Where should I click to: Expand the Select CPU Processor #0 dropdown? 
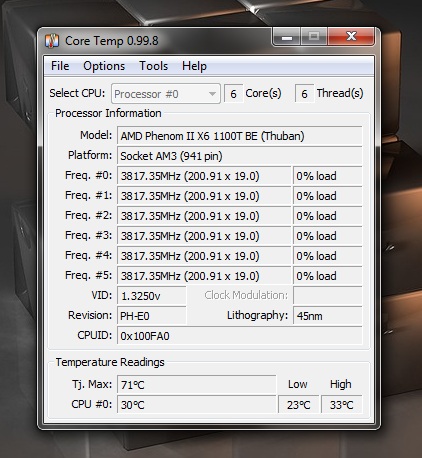click(166, 94)
